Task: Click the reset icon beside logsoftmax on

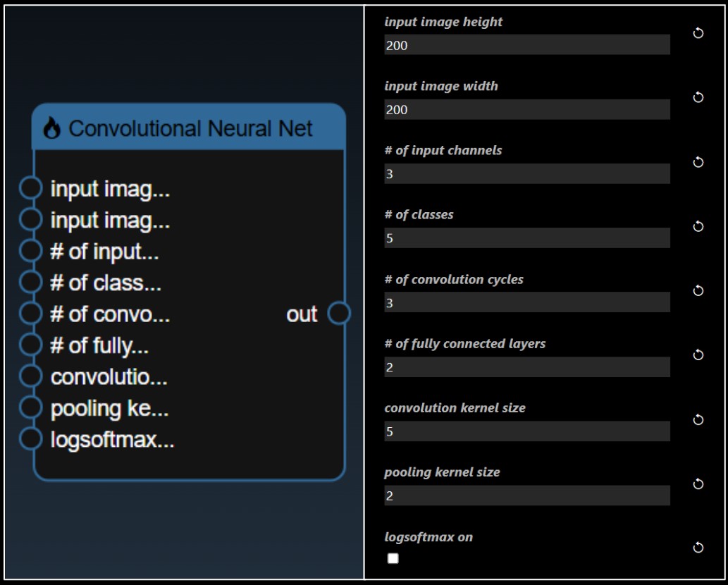Action: tap(698, 548)
